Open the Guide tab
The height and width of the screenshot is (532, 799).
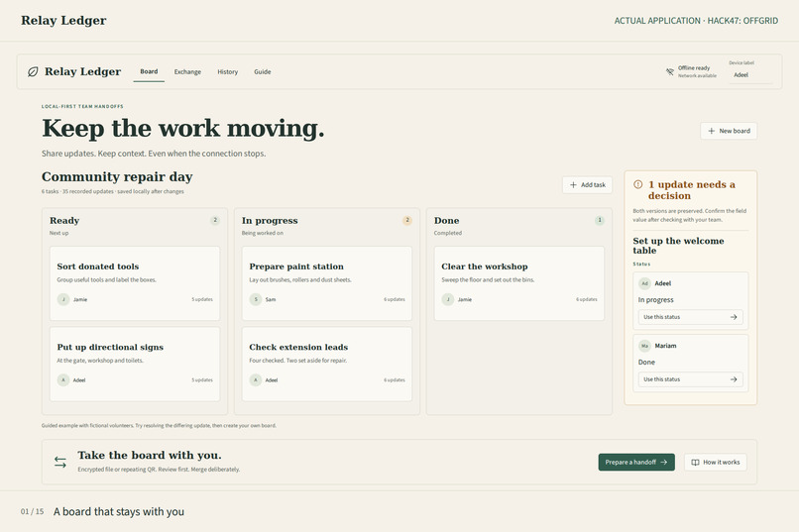point(263,71)
